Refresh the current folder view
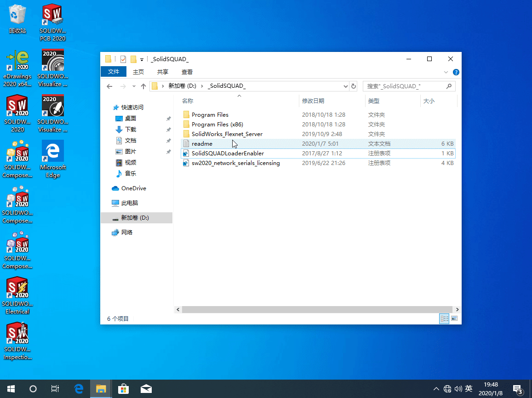 (354, 86)
